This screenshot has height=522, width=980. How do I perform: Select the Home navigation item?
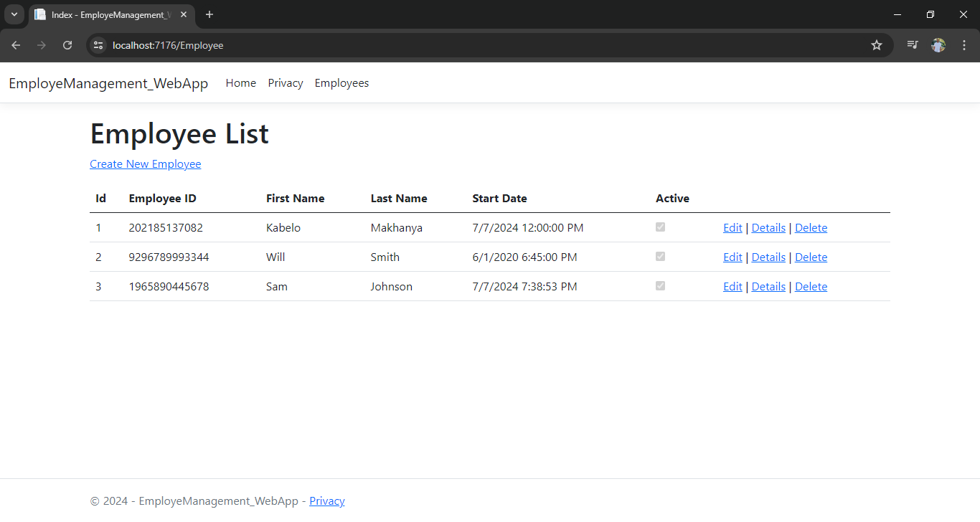[x=240, y=82]
